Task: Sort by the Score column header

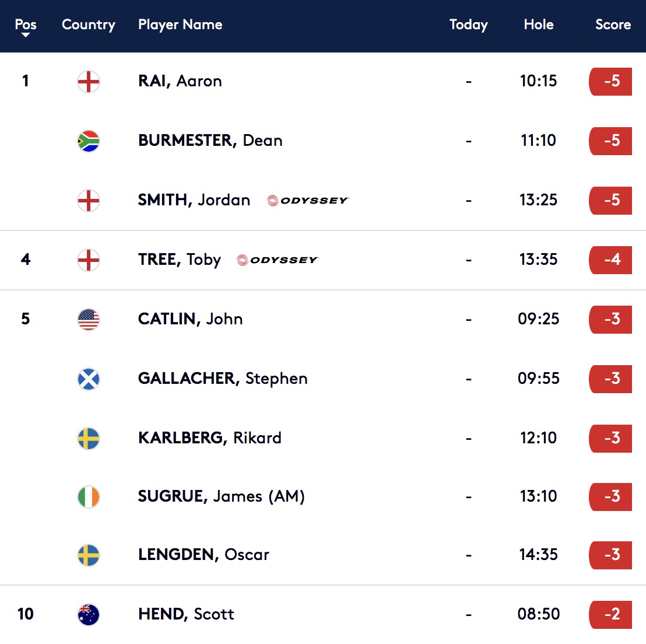Action: click(x=613, y=24)
